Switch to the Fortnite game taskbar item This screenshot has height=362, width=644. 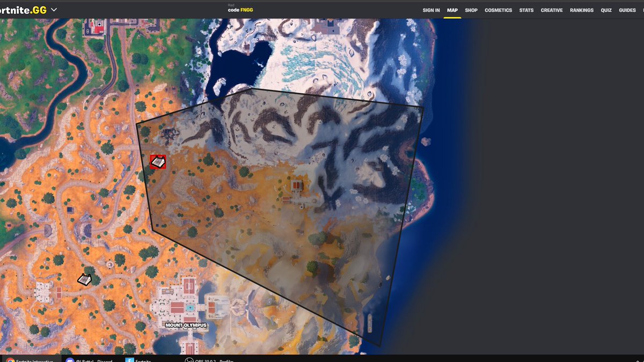tap(138, 359)
